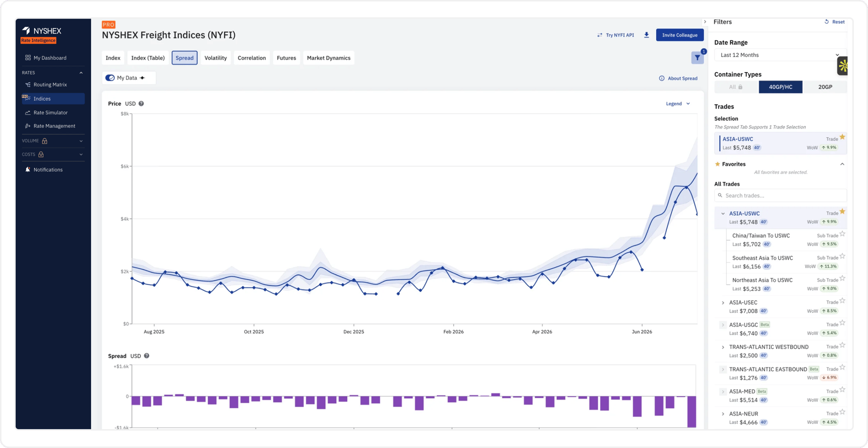Select the locked All container type
The width and height of the screenshot is (868, 448).
[x=736, y=87]
